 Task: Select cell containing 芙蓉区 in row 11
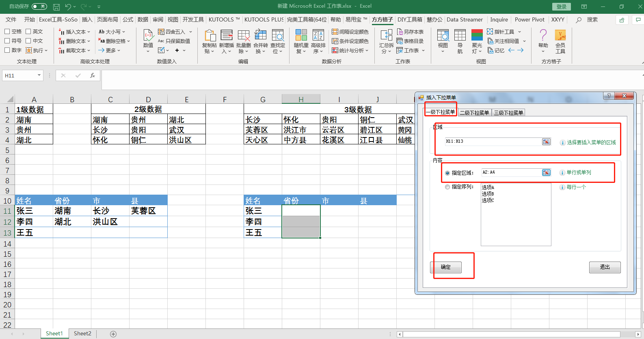(x=148, y=211)
